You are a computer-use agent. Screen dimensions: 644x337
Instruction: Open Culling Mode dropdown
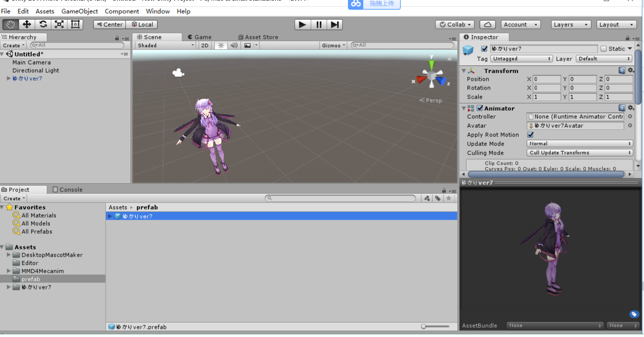pos(580,153)
